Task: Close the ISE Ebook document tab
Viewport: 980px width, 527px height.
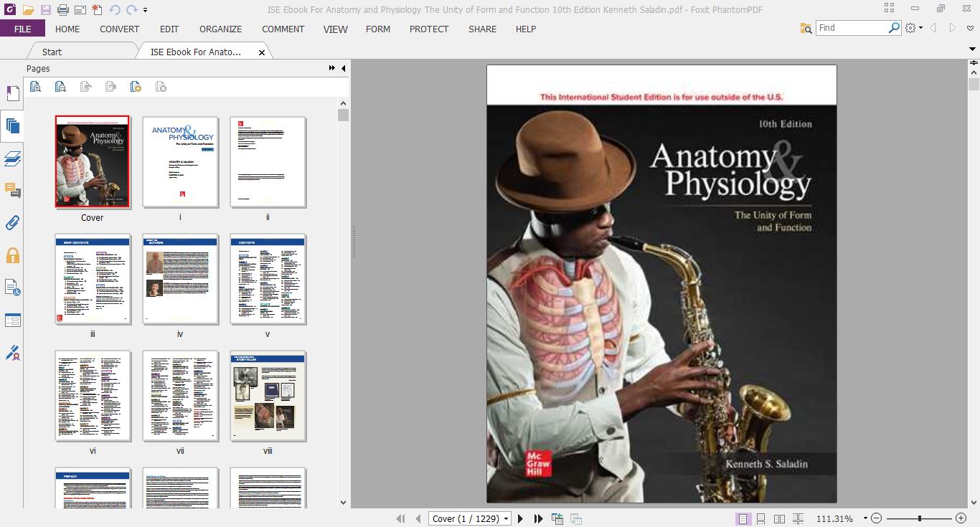Action: pos(262,52)
